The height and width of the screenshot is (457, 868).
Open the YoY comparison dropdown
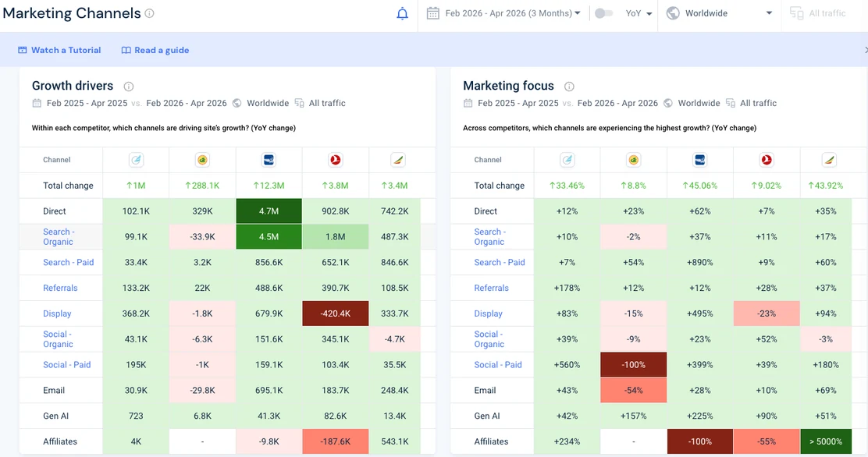pos(639,13)
